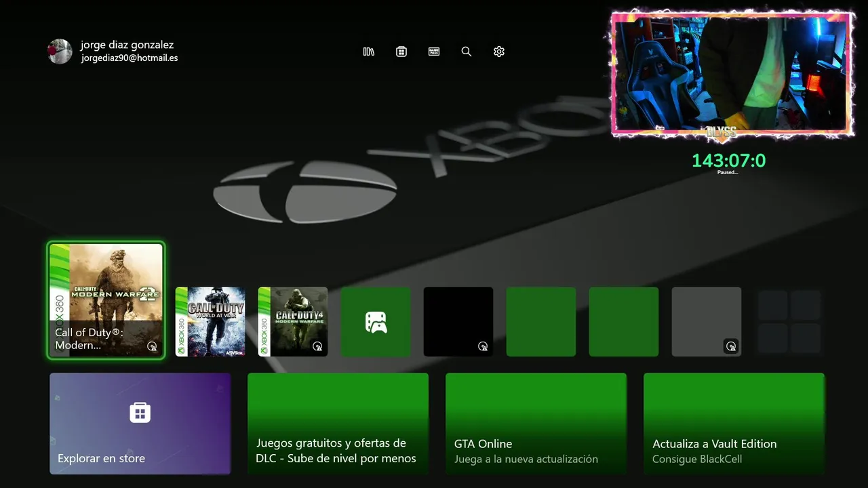Open the black game tile
This screenshot has height=488, width=868.
[458, 321]
